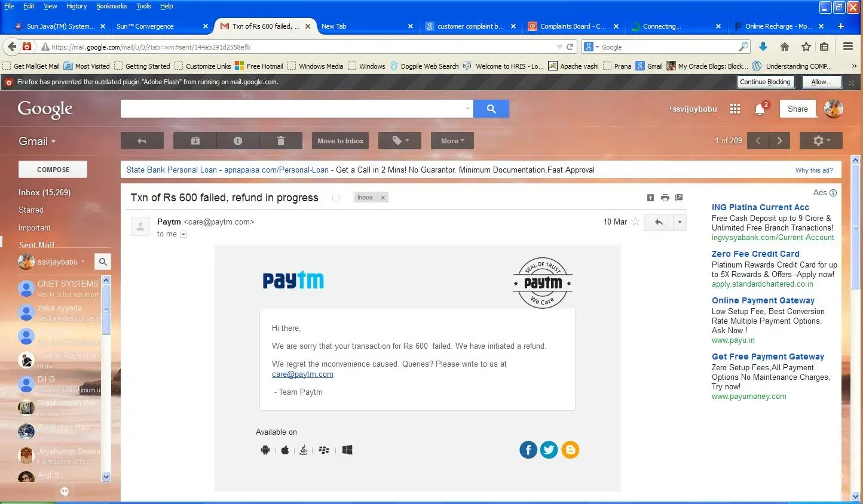This screenshot has width=863, height=504.
Task: Open the Firefox History menu
Action: [76, 6]
